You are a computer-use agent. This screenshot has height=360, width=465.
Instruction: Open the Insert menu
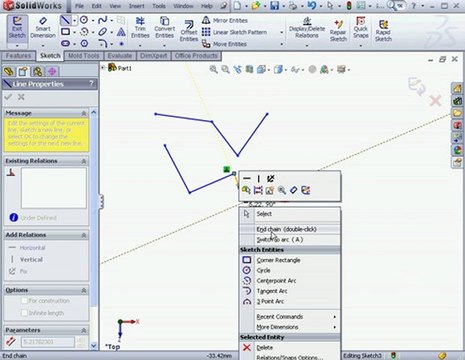(x=137, y=6)
